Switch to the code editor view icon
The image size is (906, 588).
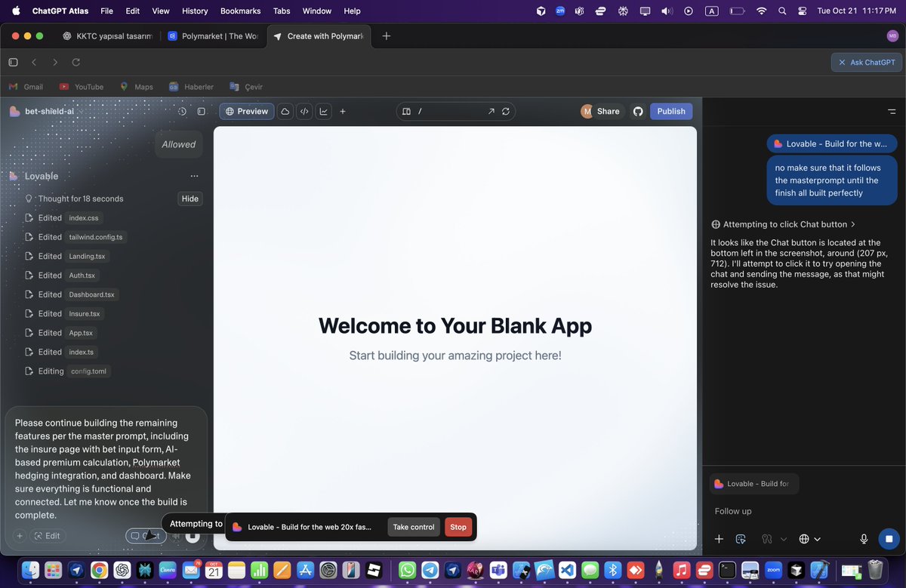(304, 111)
